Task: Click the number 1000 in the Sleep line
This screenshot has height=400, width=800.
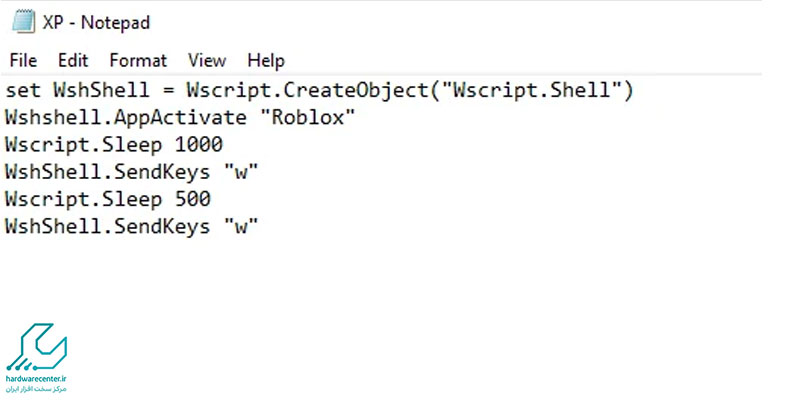Action: pos(199,145)
